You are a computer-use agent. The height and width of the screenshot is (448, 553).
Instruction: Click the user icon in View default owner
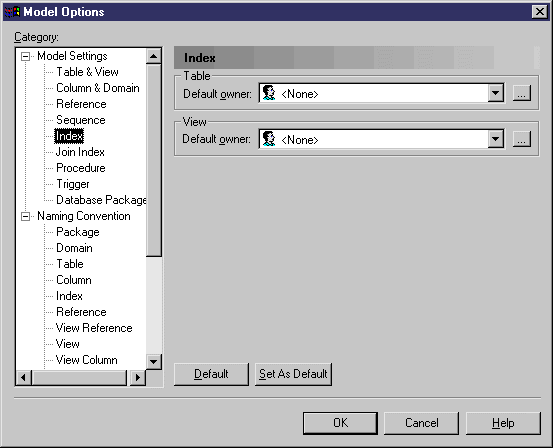point(269,139)
